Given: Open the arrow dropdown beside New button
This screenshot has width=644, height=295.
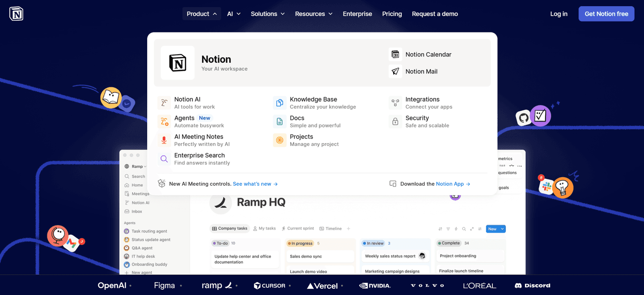Looking at the screenshot, I should coord(503,229).
